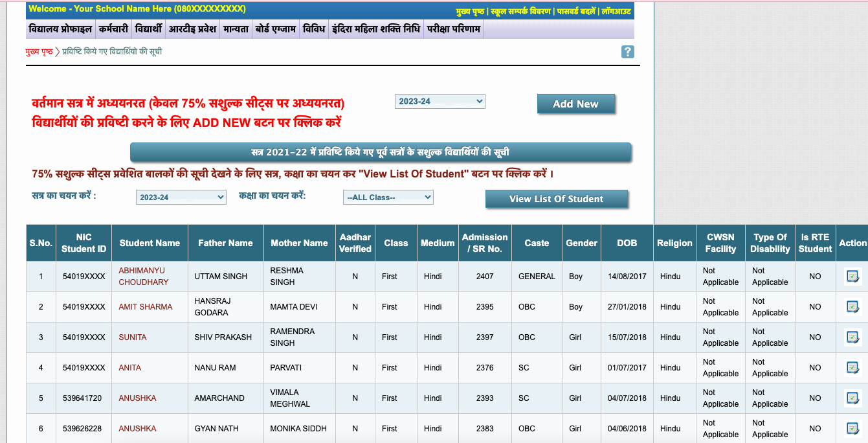
Task: Expand the --ALL Class-- dropdown
Action: 388,197
